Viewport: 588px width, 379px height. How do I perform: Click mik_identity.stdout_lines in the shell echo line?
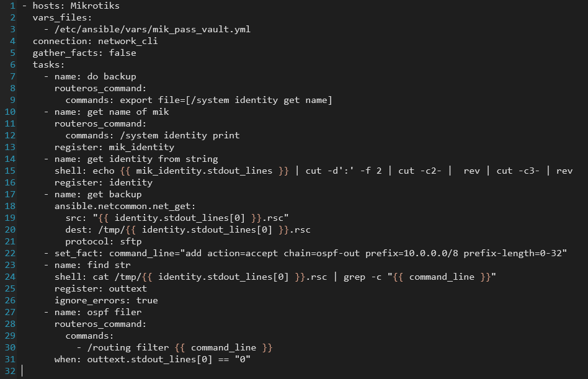coord(204,171)
